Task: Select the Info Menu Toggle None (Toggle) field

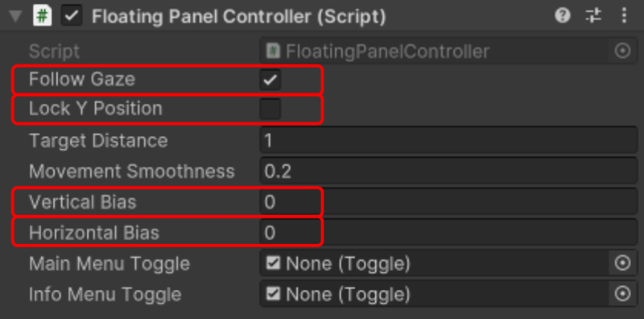Action: pos(434,294)
